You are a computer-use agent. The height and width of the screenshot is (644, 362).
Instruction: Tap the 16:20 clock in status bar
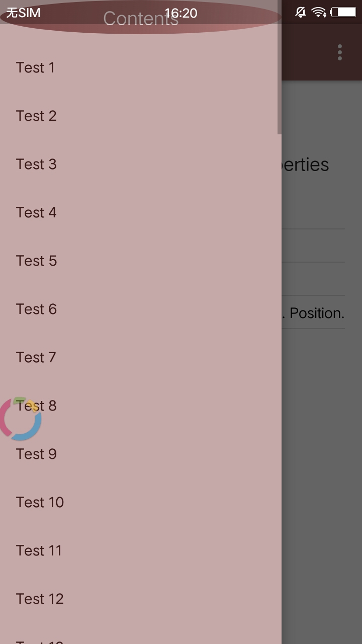181,13
